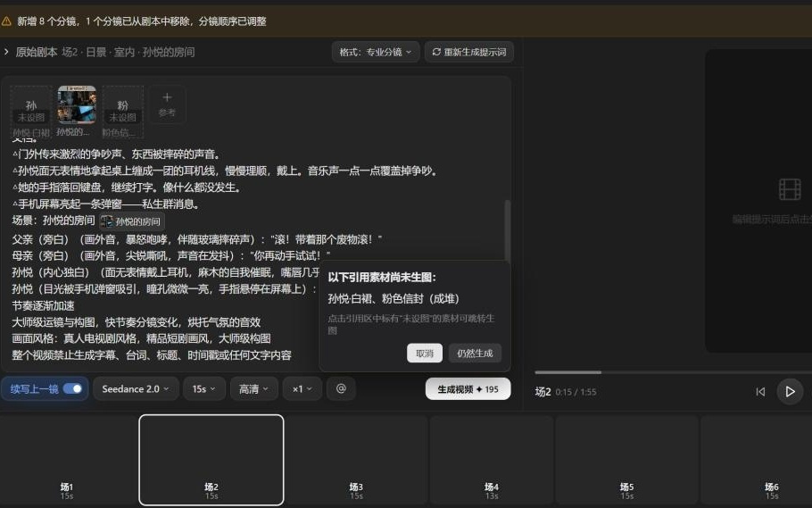Open the 15s duration dropdown

pos(204,388)
